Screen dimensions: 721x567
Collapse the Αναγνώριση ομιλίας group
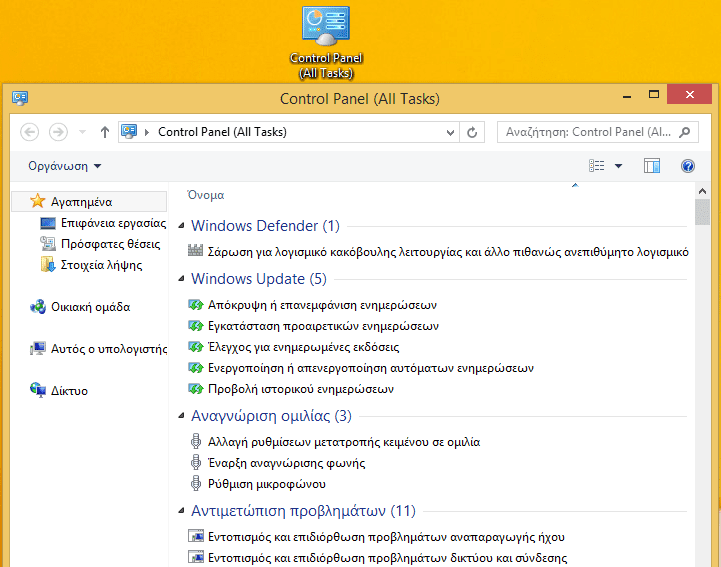(x=181, y=416)
